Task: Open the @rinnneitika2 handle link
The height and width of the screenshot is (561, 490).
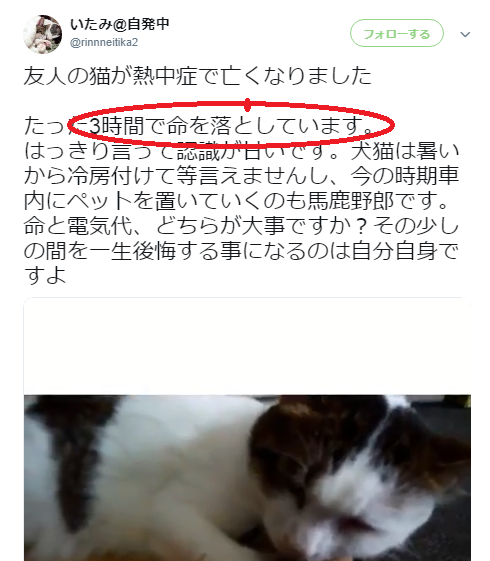Action: pos(104,43)
